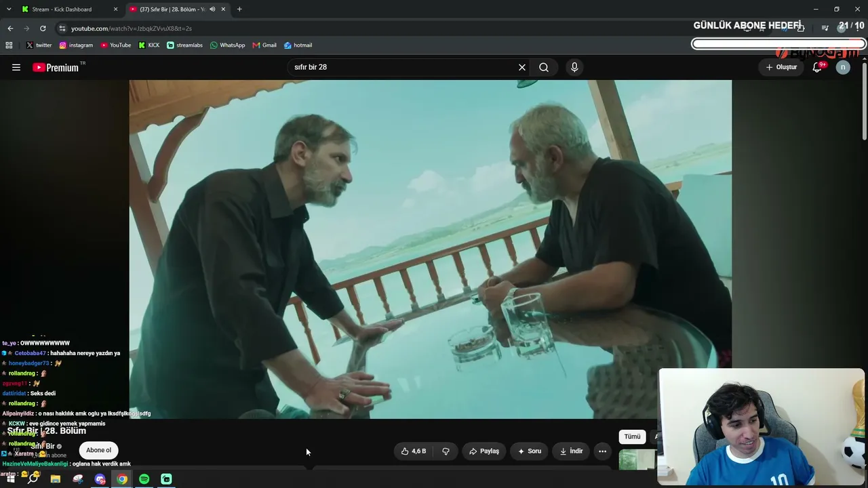Reload the current page
Viewport: 868px width, 488px height.
(x=43, y=28)
